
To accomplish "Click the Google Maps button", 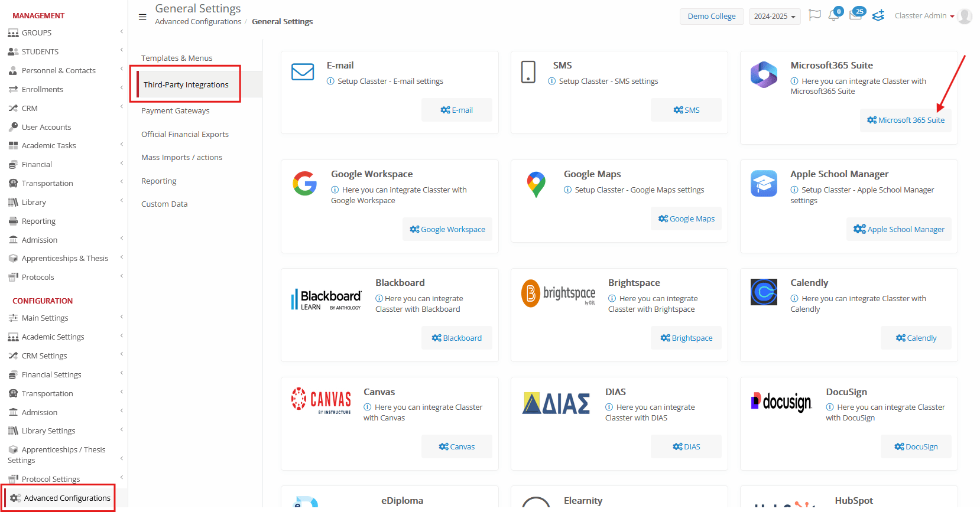I will coord(686,219).
